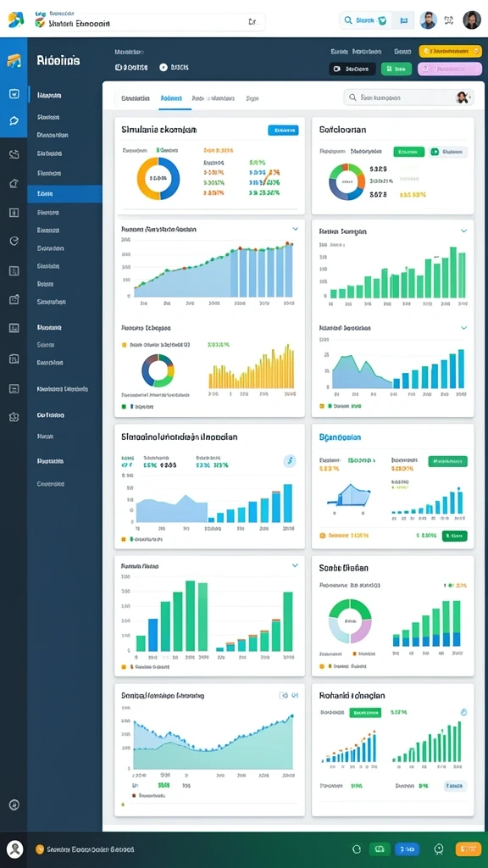Click the small icon beside top search box
Image resolution: width=488 pixels, height=868 pixels.
coord(403,20)
